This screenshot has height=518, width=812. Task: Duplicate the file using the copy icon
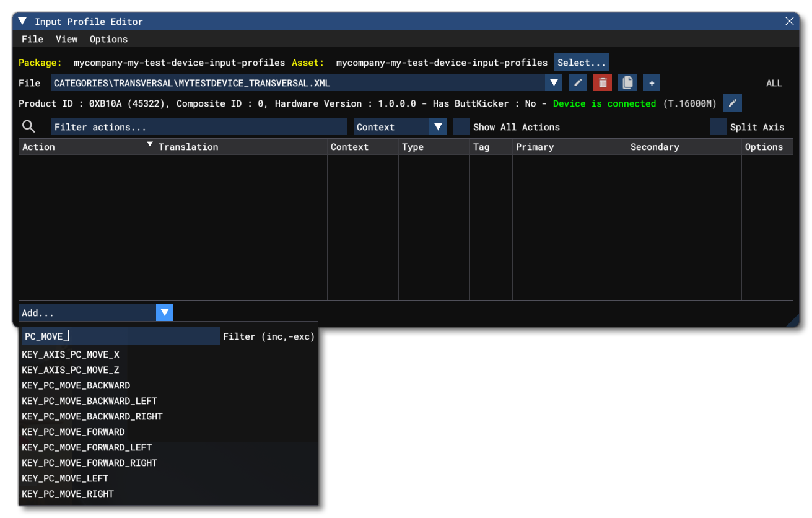point(627,82)
